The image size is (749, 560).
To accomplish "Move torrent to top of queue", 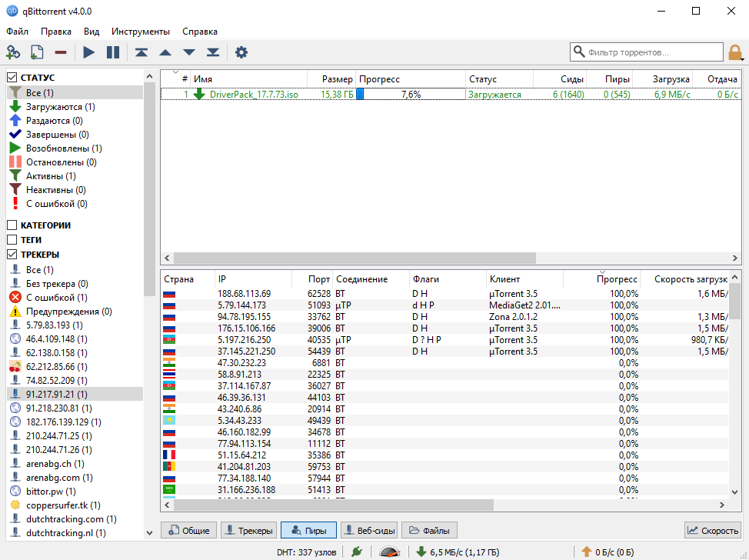I will (x=141, y=52).
